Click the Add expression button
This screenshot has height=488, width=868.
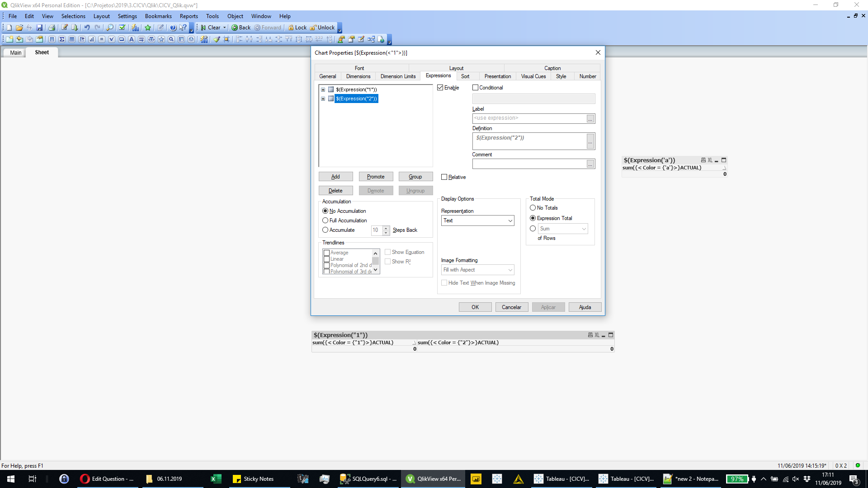tap(335, 177)
